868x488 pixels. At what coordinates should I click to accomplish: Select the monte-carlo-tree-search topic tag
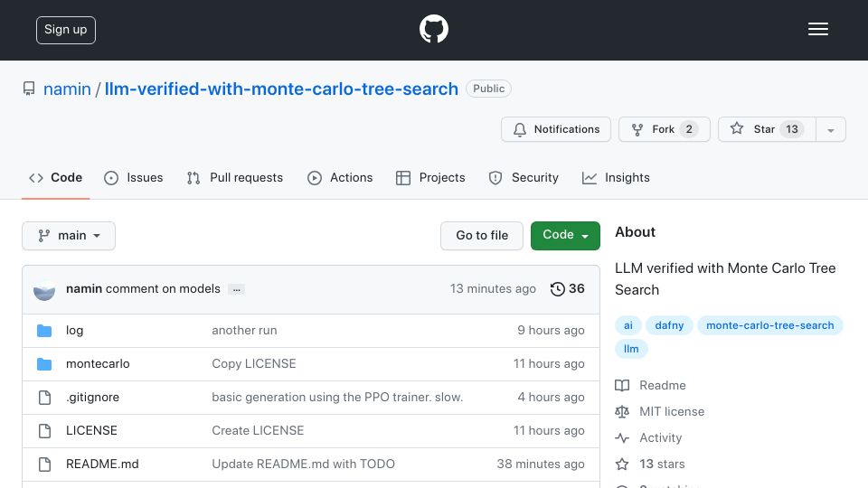pyautogui.click(x=770, y=325)
